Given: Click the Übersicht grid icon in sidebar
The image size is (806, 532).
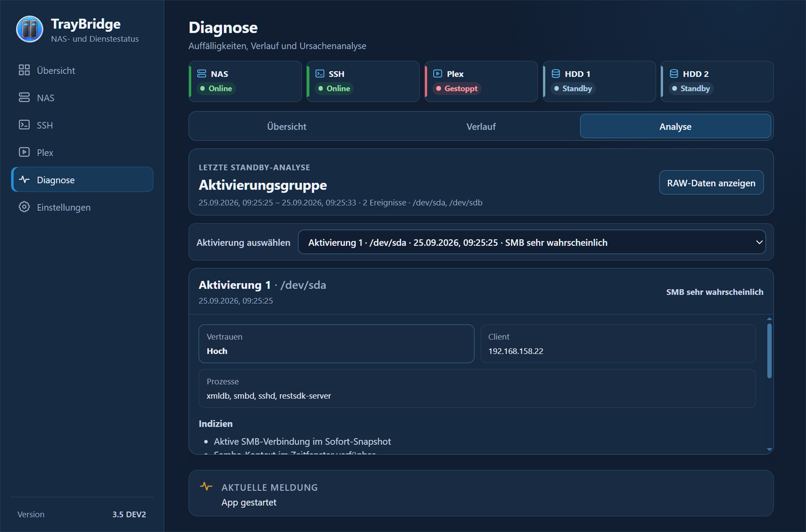Looking at the screenshot, I should [24, 70].
